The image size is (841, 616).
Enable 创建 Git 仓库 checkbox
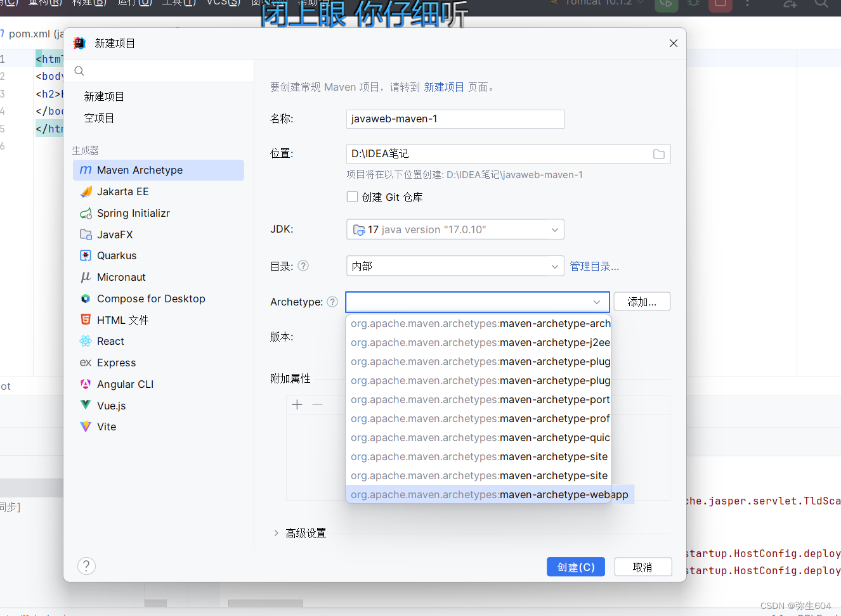coord(352,196)
